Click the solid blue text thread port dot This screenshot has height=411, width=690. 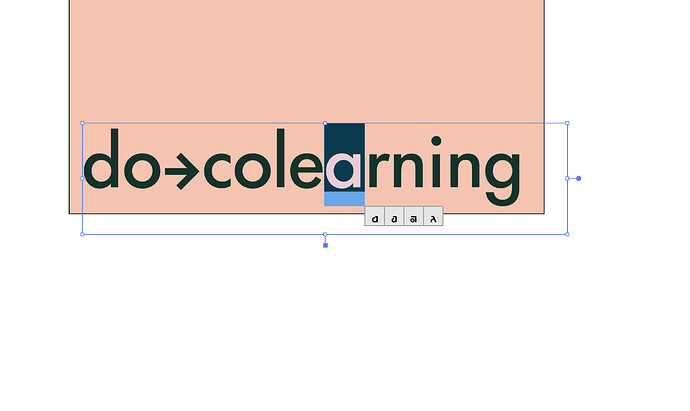(x=579, y=179)
